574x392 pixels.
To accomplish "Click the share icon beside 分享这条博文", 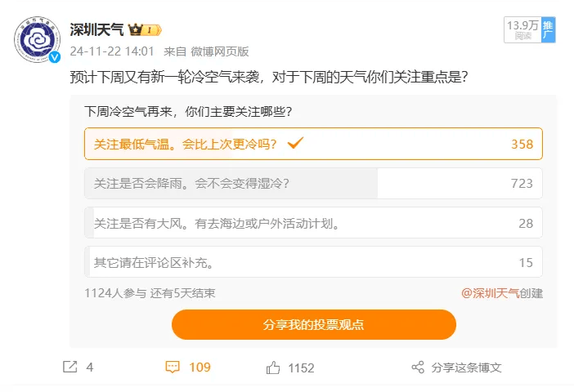I will click(x=417, y=367).
